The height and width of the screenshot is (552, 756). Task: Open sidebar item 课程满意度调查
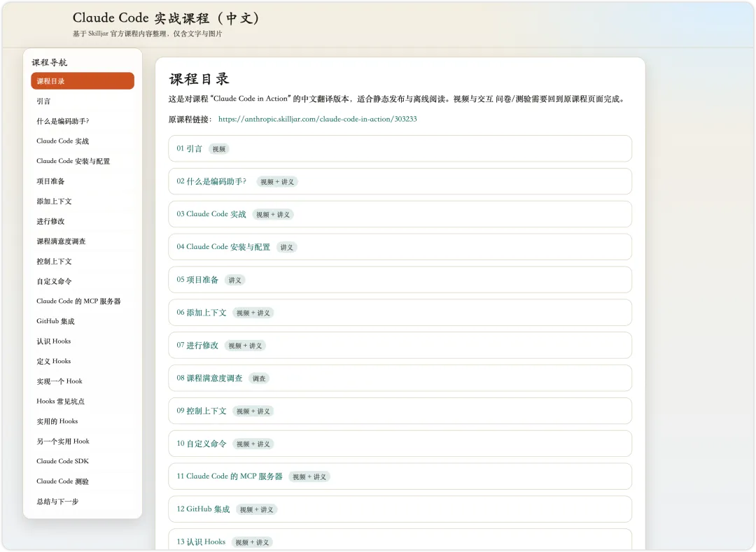coord(83,241)
